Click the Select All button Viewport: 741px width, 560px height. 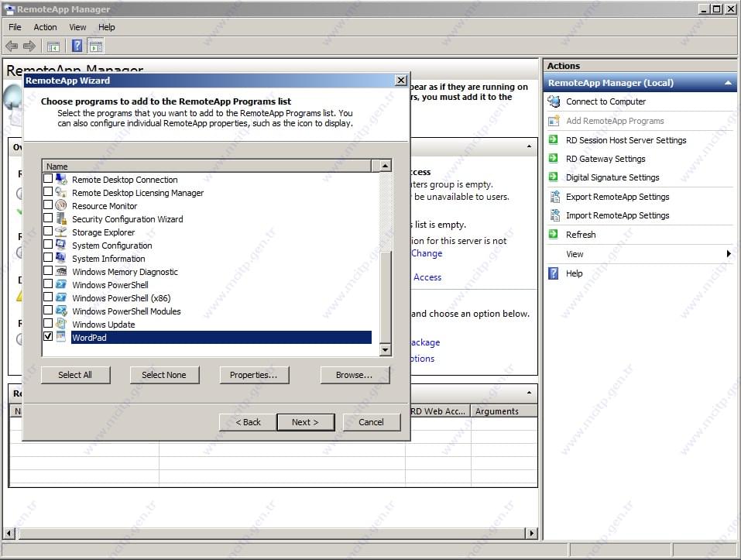[x=75, y=375]
